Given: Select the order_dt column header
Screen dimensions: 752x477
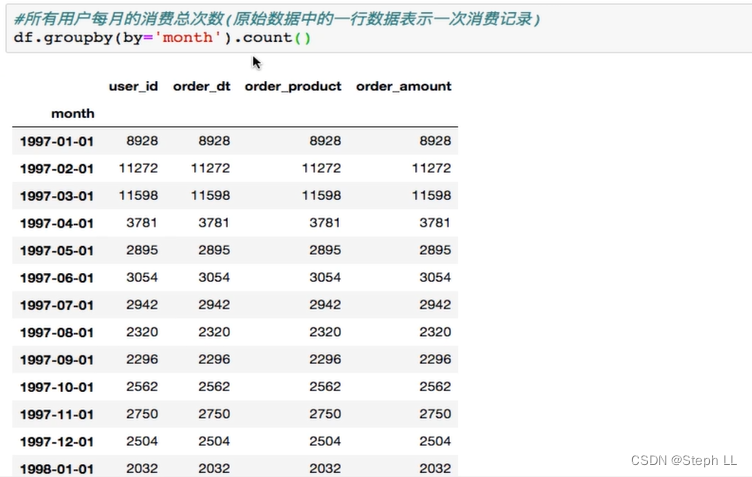Looking at the screenshot, I should pos(201,86).
